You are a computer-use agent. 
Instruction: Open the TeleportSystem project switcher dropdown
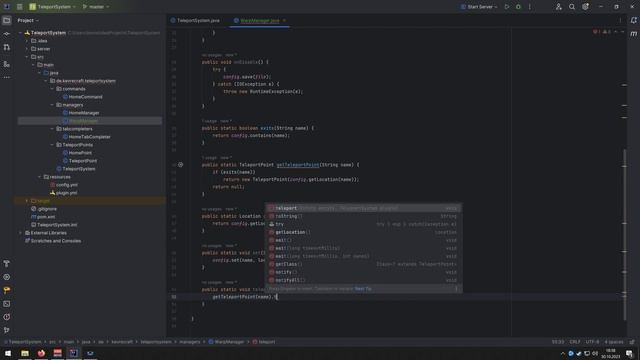(x=52, y=7)
